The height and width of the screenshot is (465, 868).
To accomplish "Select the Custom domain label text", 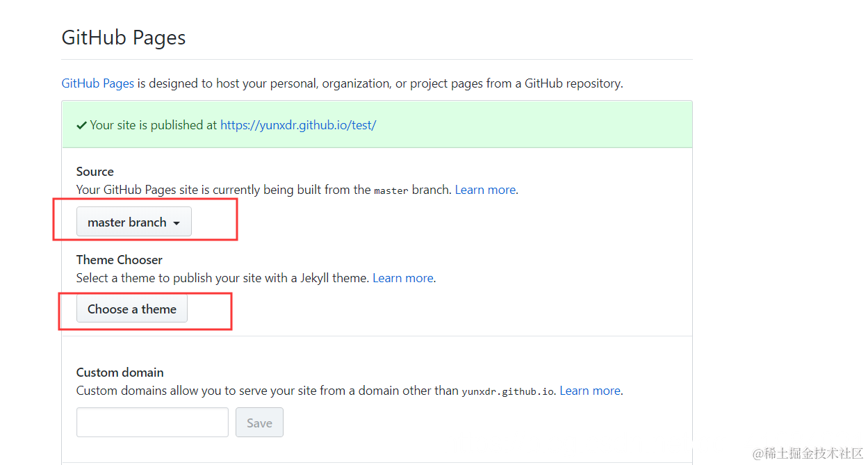I will pyautogui.click(x=120, y=373).
